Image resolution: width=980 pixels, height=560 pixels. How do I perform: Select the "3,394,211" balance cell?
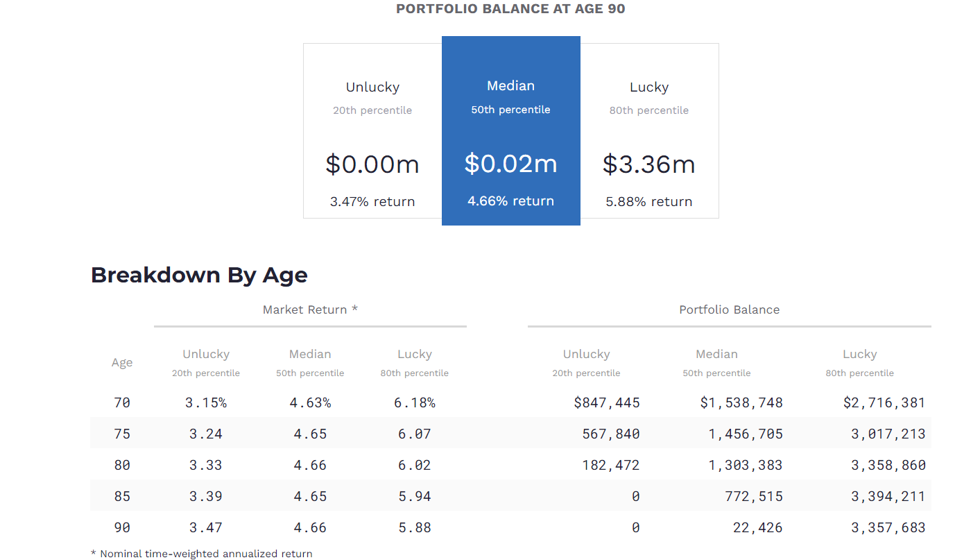pyautogui.click(x=888, y=496)
